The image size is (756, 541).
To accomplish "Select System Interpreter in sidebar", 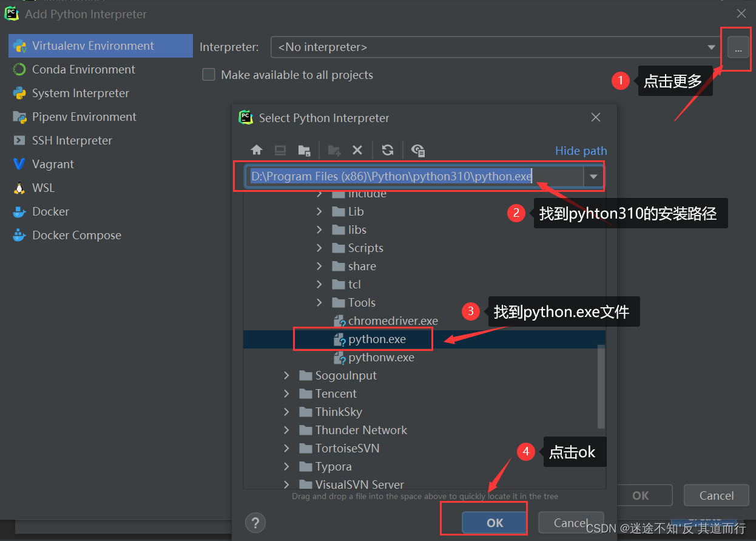I will pos(101,93).
